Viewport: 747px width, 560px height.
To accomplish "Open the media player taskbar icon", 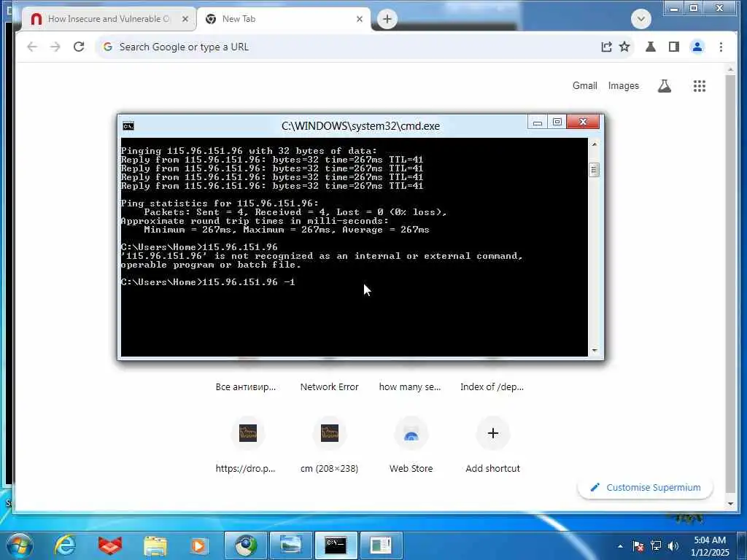I will point(200,545).
